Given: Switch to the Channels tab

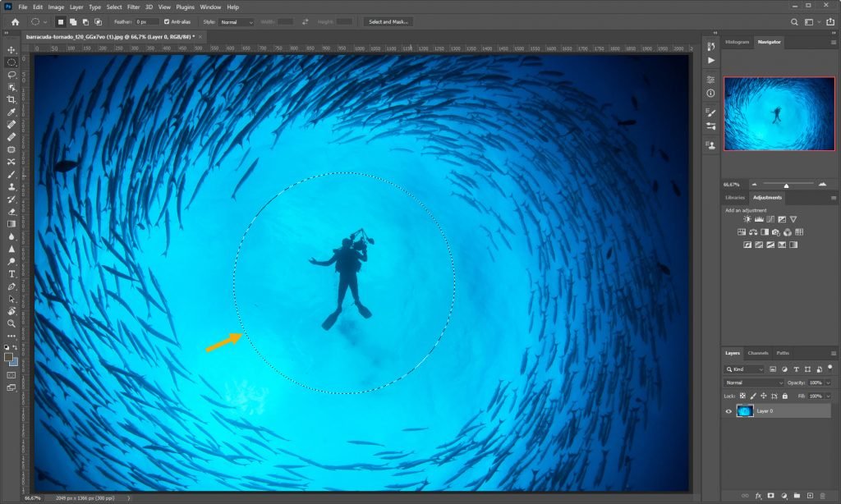Looking at the screenshot, I should pos(758,353).
